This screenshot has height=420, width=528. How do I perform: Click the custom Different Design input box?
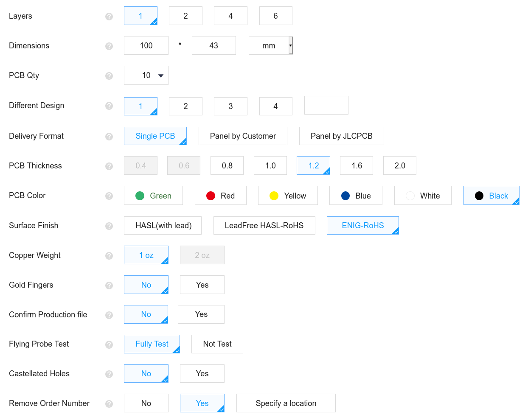click(x=326, y=105)
